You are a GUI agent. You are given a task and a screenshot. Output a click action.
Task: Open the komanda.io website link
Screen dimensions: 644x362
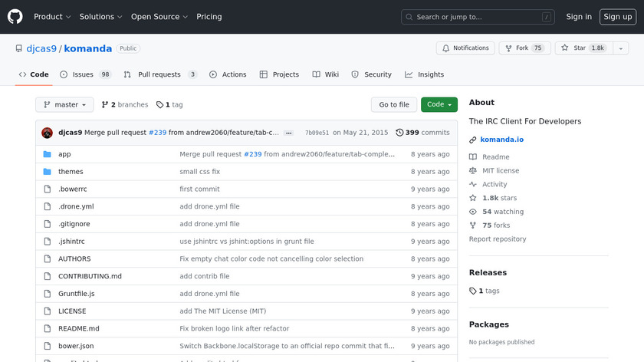pos(501,140)
